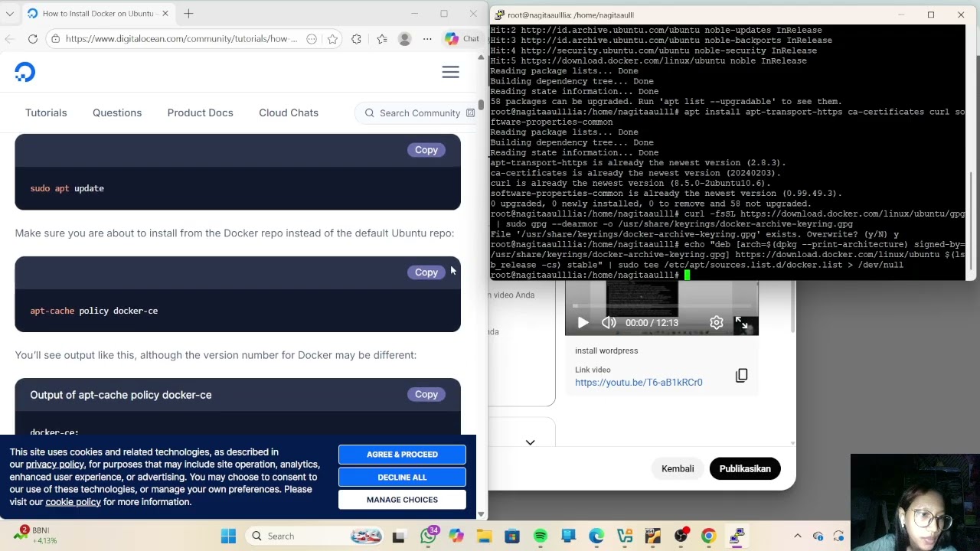Viewport: 980px width, 551px height.
Task: Open Microsoft Edge from the taskbar
Action: coord(596,536)
